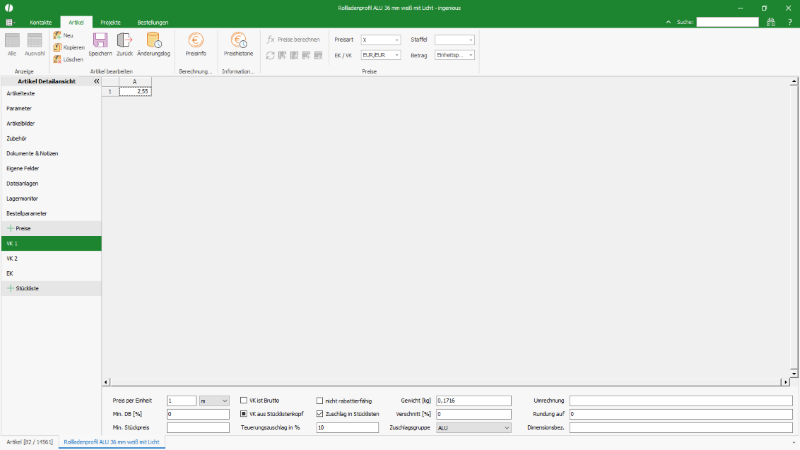Click the Verschnitt [%] field
Image resolution: width=800 pixels, height=450 pixels.
(x=473, y=414)
